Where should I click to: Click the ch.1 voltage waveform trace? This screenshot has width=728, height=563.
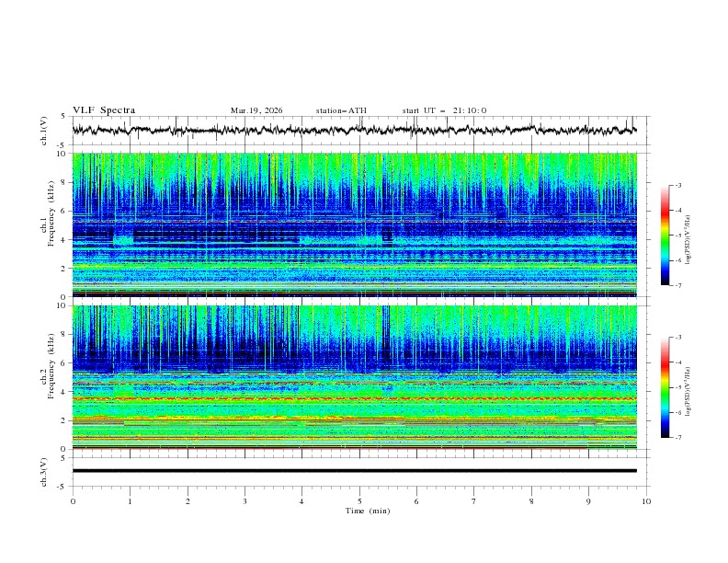click(x=354, y=130)
